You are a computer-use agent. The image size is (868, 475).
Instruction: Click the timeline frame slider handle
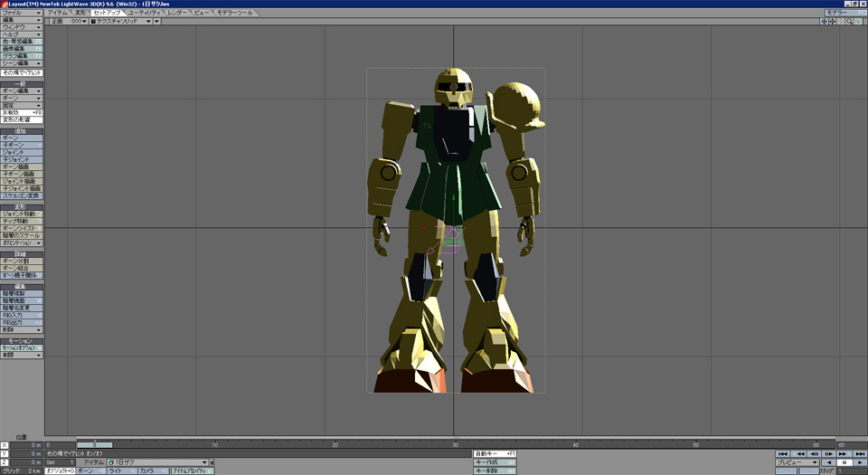tap(95, 444)
